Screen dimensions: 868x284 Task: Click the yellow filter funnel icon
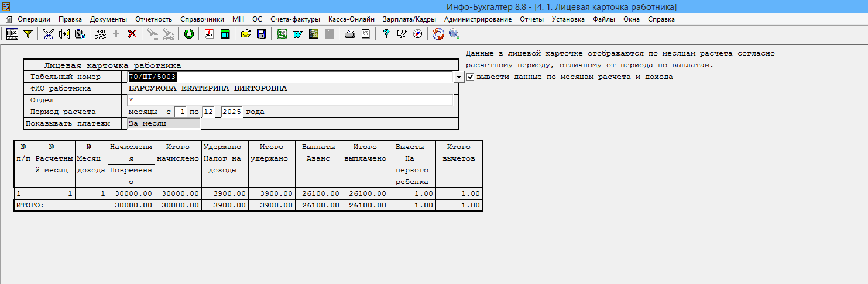pos(28,34)
